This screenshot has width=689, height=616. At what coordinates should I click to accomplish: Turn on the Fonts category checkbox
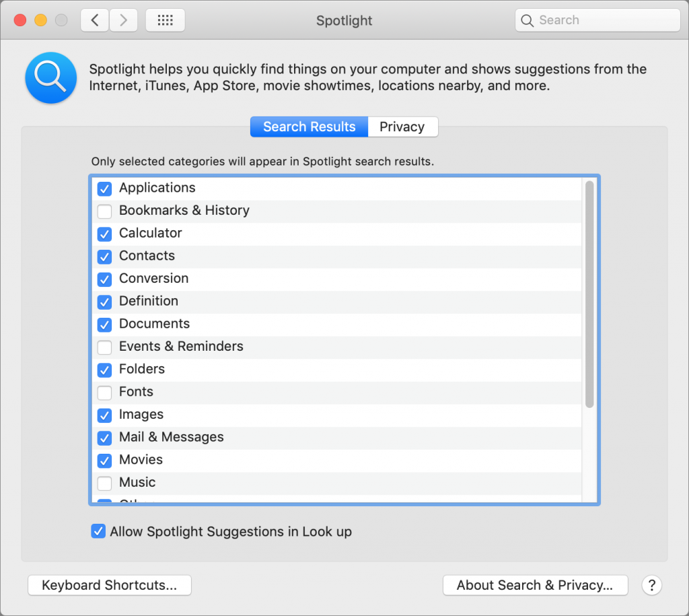pos(104,392)
